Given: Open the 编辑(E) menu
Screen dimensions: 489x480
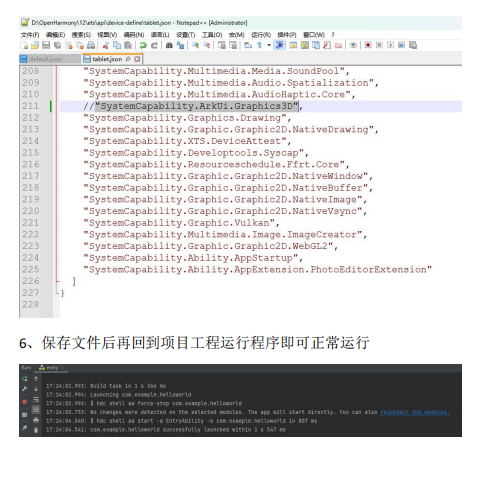Looking at the screenshot, I should tap(55, 35).
